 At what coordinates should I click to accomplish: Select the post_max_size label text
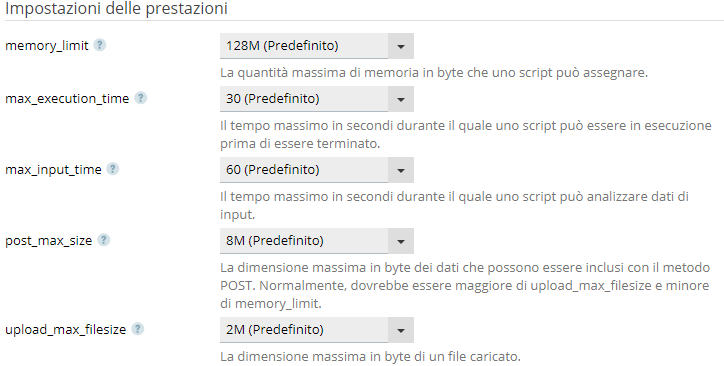point(48,241)
